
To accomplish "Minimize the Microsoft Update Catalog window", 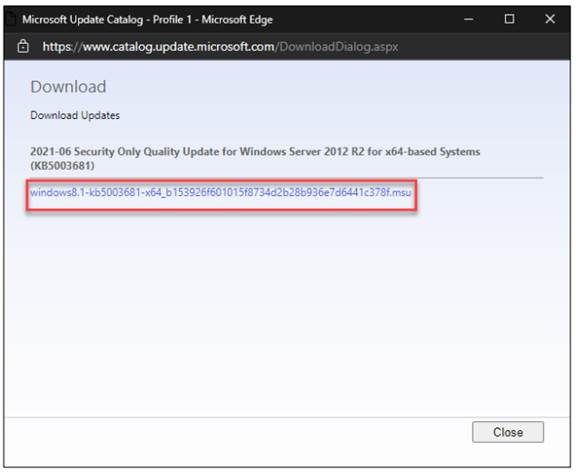I will tap(468, 19).
